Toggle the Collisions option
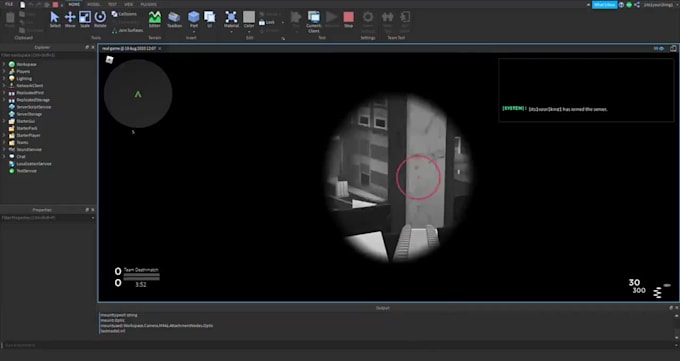 pos(124,14)
